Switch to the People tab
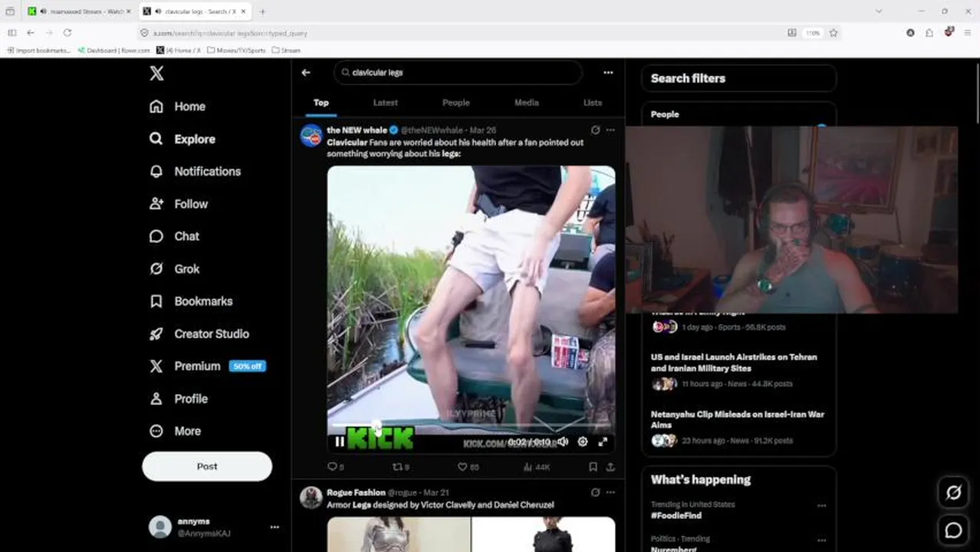 [456, 103]
